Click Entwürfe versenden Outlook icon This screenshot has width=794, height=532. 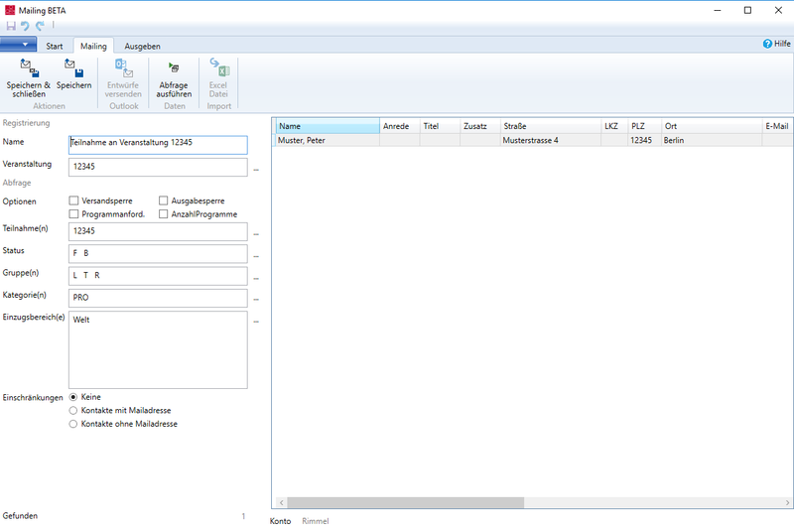pos(123,68)
